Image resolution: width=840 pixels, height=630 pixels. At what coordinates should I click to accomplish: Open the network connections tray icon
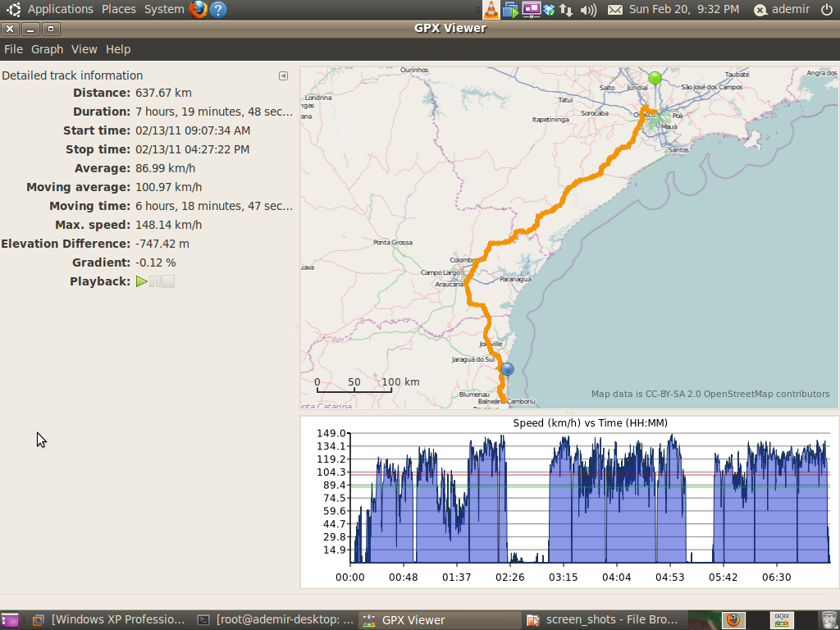pos(567,10)
